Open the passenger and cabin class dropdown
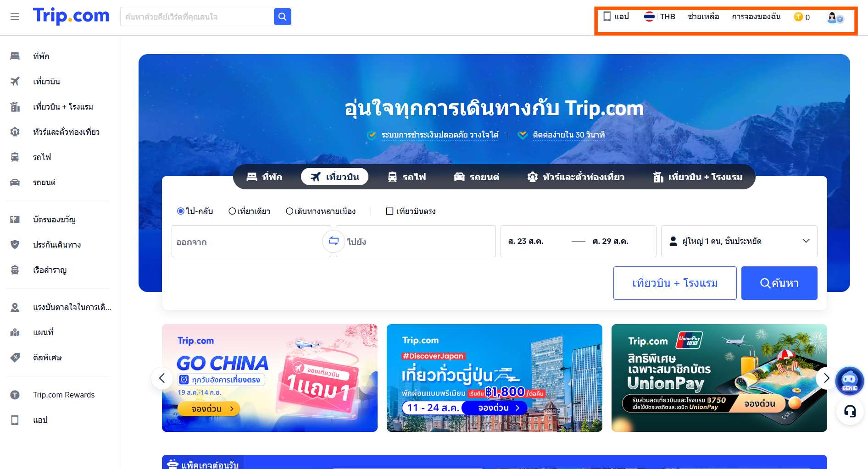Screen dimensions: 868x469 tap(739, 241)
